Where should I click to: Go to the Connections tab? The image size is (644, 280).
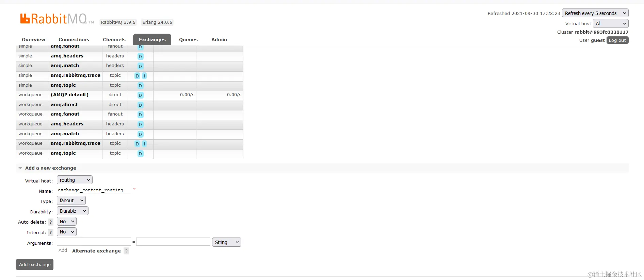[74, 39]
